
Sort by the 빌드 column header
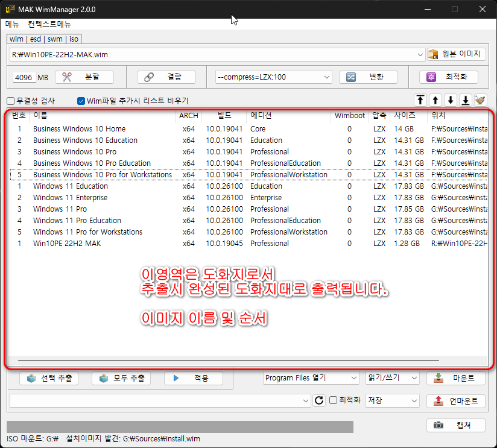[224, 116]
